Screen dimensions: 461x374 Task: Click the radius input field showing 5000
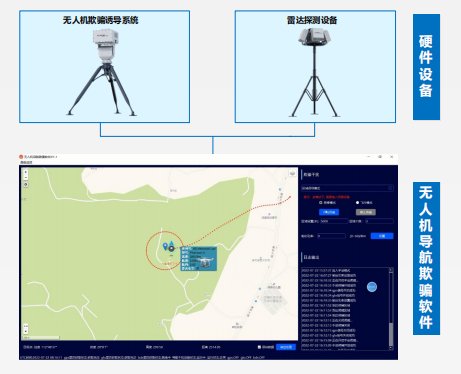pos(334,221)
